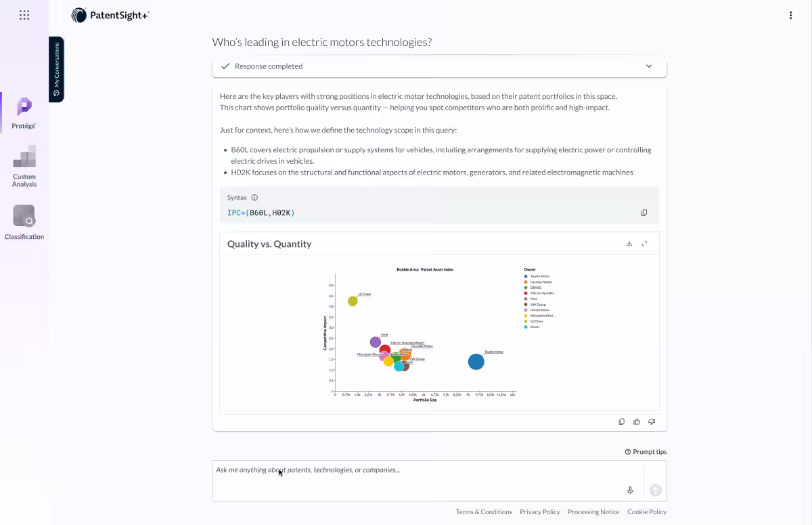Copy the IPC syntax query
Viewport: 812px width, 525px height.
(x=644, y=212)
